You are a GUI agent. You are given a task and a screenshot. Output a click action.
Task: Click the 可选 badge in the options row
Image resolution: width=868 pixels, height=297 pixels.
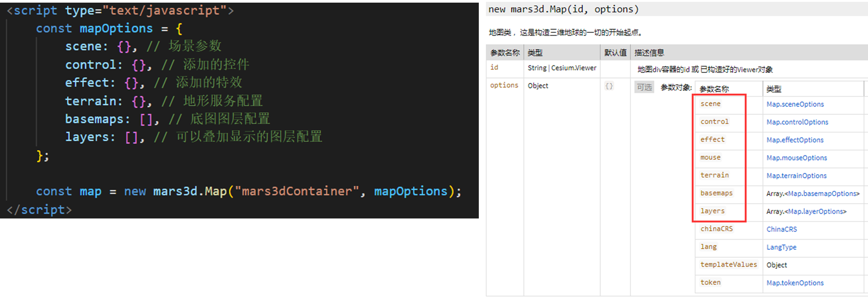[644, 87]
